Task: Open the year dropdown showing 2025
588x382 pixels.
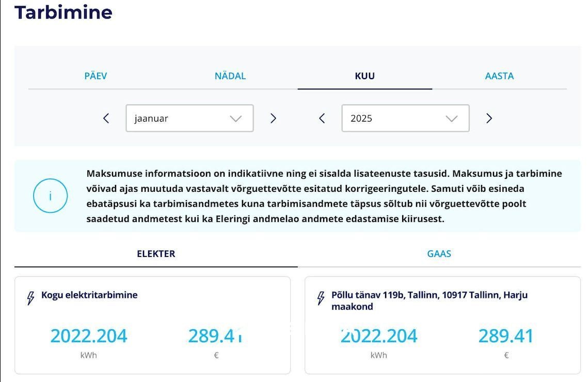Action: click(x=405, y=118)
